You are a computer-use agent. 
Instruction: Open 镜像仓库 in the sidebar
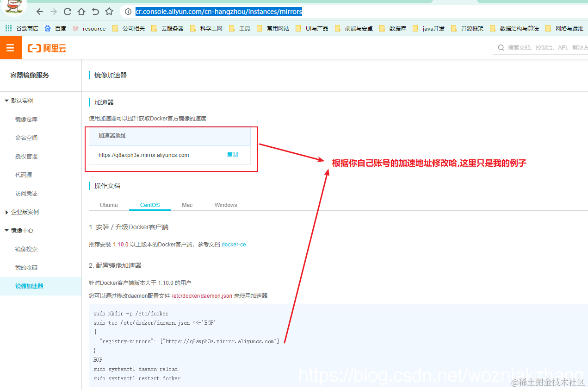[26, 119]
